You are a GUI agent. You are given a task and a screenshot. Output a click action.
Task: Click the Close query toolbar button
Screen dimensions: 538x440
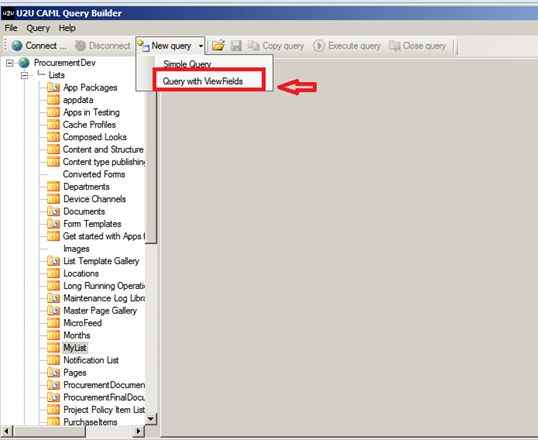coord(418,45)
